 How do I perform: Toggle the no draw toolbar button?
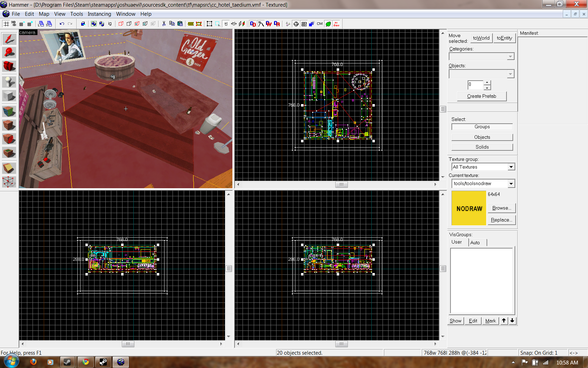pyautogui.click(x=336, y=24)
